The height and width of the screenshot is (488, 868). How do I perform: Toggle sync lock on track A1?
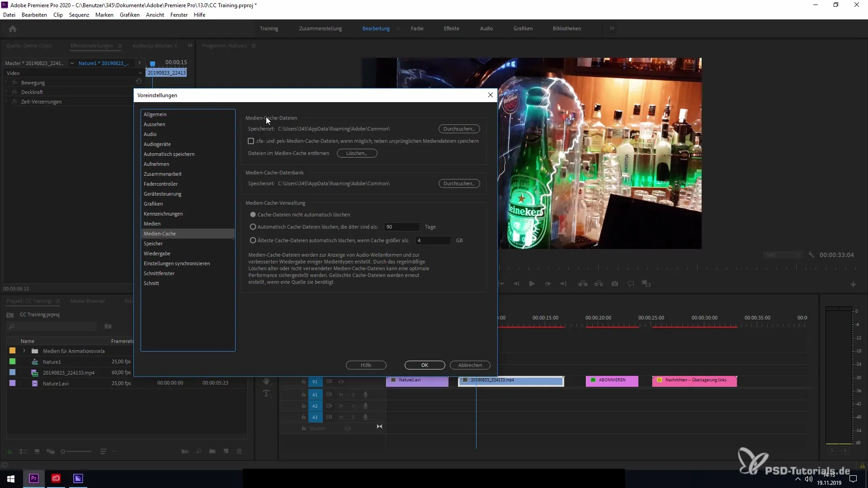tap(329, 394)
